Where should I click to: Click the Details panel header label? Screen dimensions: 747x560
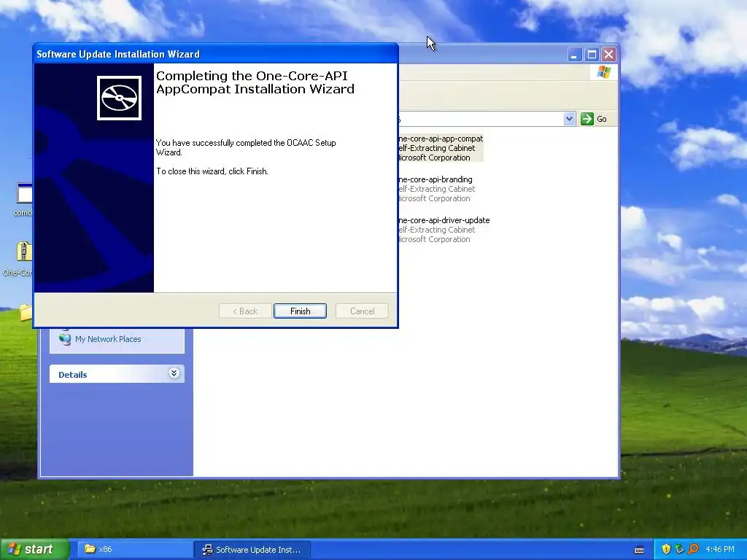[x=72, y=374]
